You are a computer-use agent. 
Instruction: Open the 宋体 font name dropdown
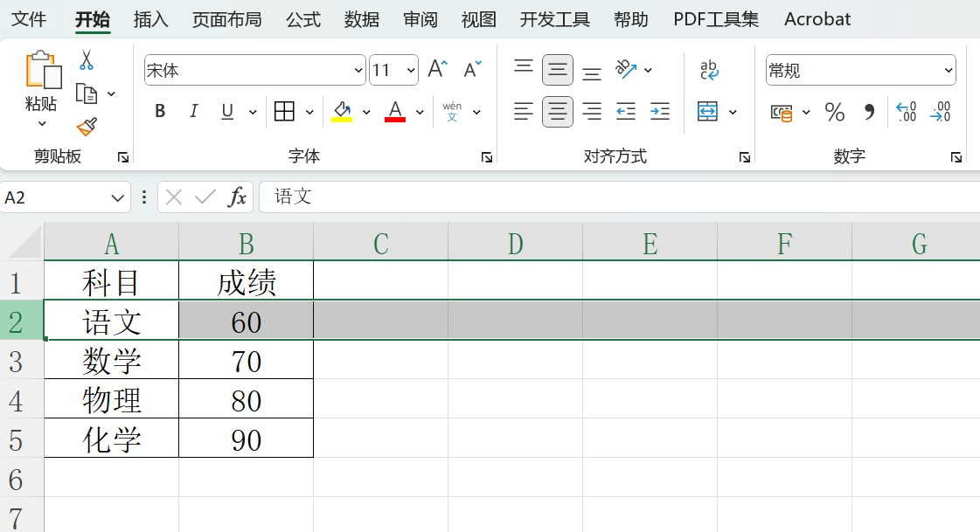click(x=358, y=70)
